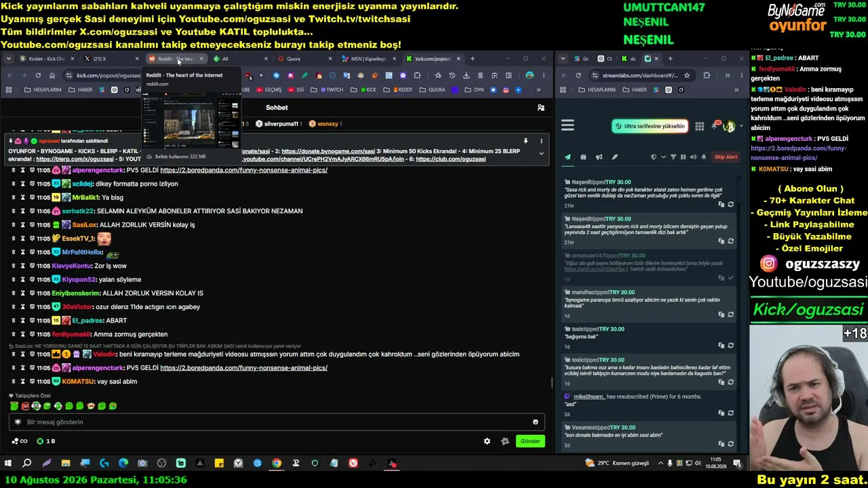Click the Skip Alert button

pos(726,157)
